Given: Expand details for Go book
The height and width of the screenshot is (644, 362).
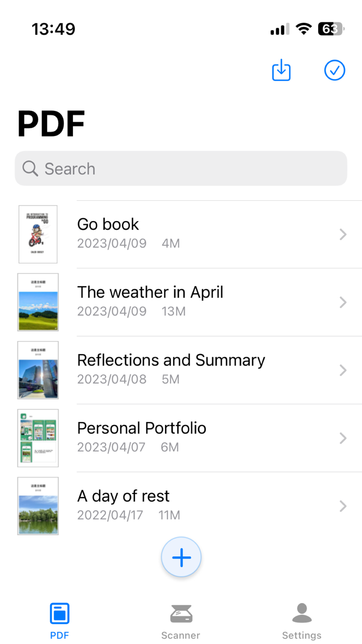Looking at the screenshot, I should 343,235.
